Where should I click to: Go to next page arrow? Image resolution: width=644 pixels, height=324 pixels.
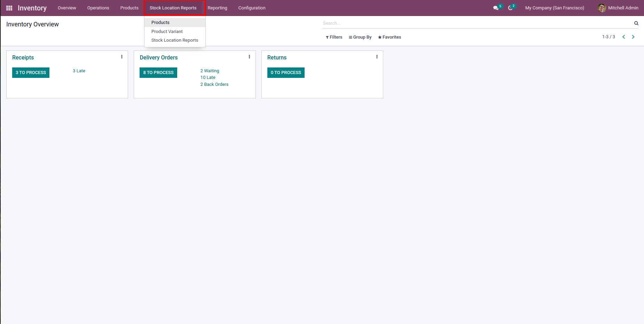pos(633,37)
